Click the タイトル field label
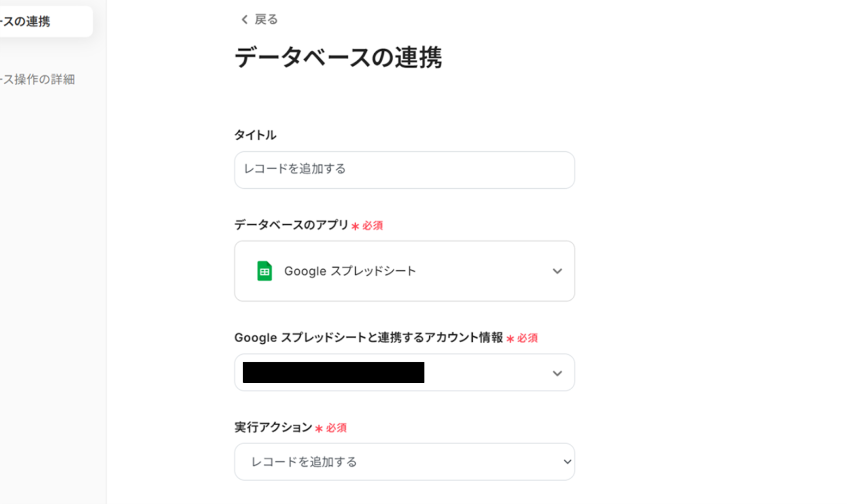This screenshot has height=504, width=847. pos(255,135)
